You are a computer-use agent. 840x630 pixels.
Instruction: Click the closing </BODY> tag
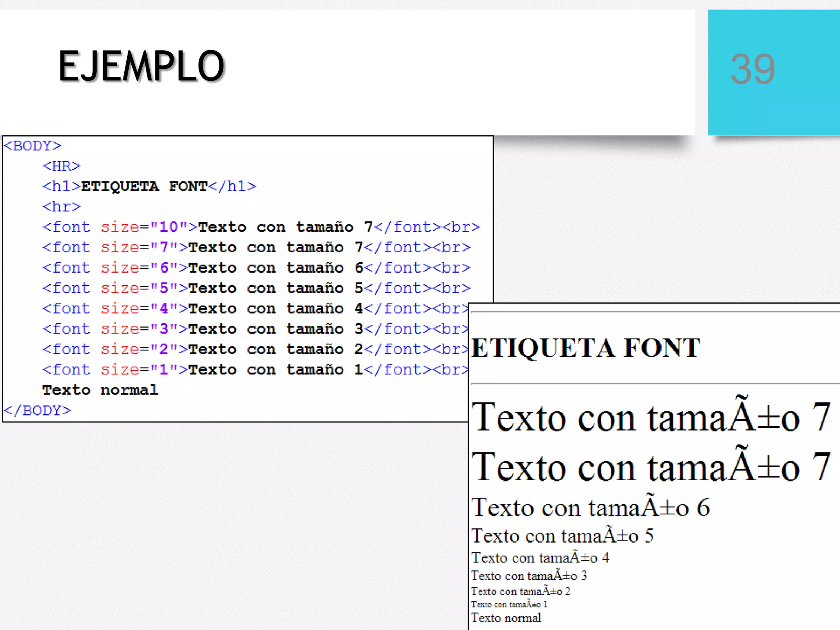[37, 411]
